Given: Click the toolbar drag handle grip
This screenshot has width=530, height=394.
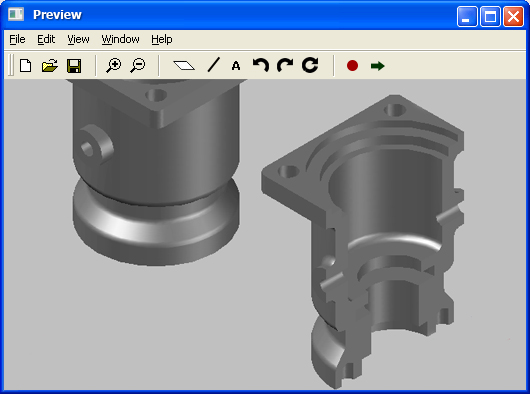Looking at the screenshot, I should [11, 65].
